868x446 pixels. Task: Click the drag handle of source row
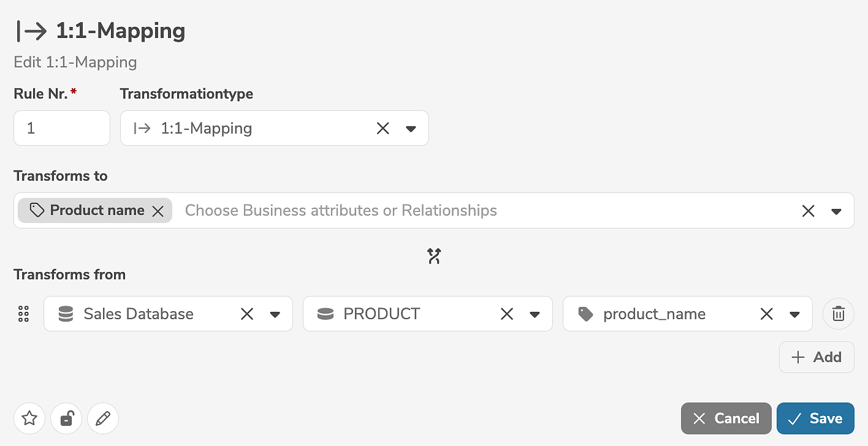tap(24, 314)
